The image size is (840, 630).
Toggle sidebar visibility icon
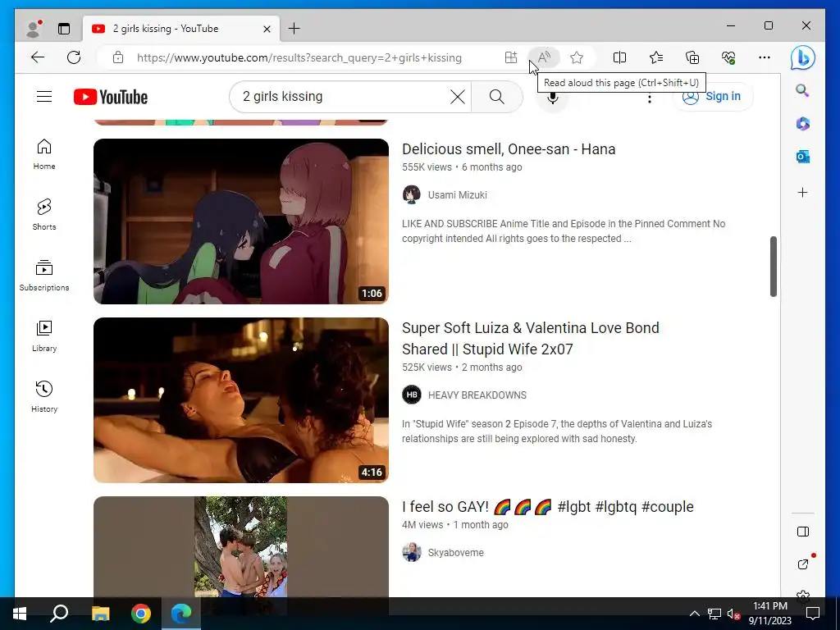[802, 532]
